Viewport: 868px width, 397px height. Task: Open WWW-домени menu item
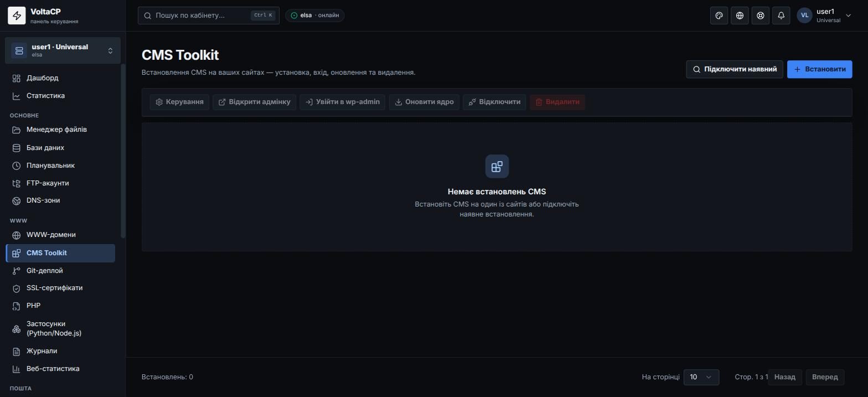click(x=60, y=235)
